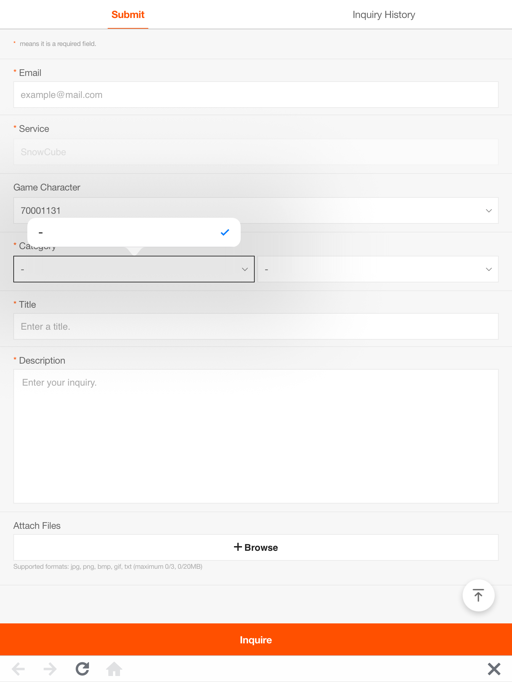Click the browser forward arrow

tap(50, 669)
